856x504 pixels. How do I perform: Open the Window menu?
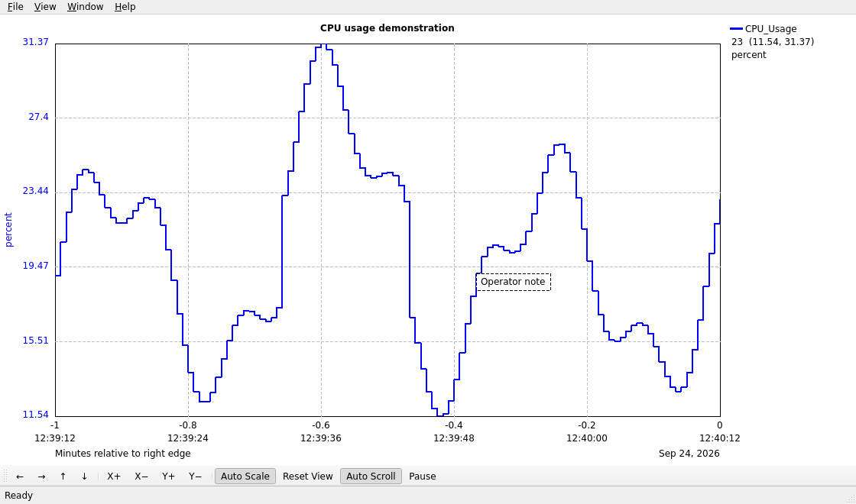[x=85, y=7]
